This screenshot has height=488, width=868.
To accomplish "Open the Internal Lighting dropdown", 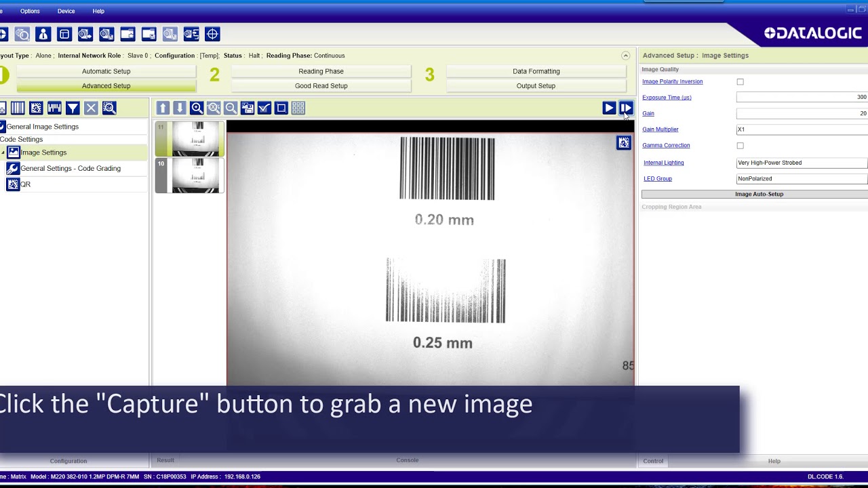I will 802,163.
